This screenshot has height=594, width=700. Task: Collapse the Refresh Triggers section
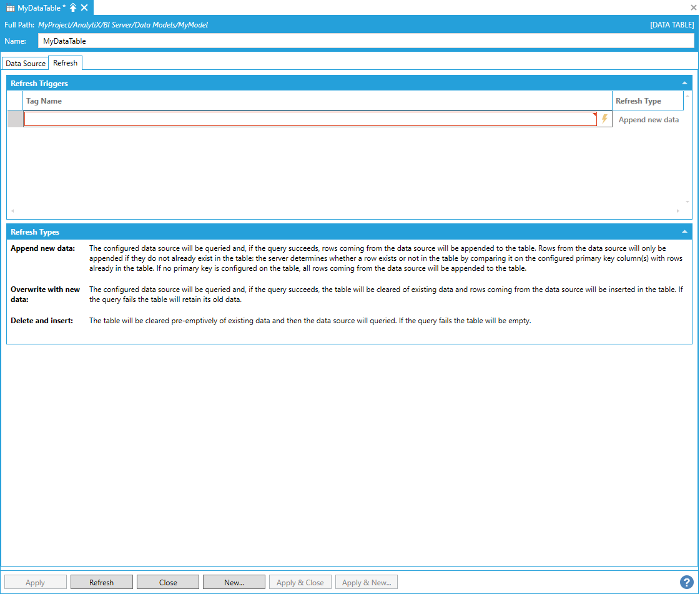[x=684, y=83]
